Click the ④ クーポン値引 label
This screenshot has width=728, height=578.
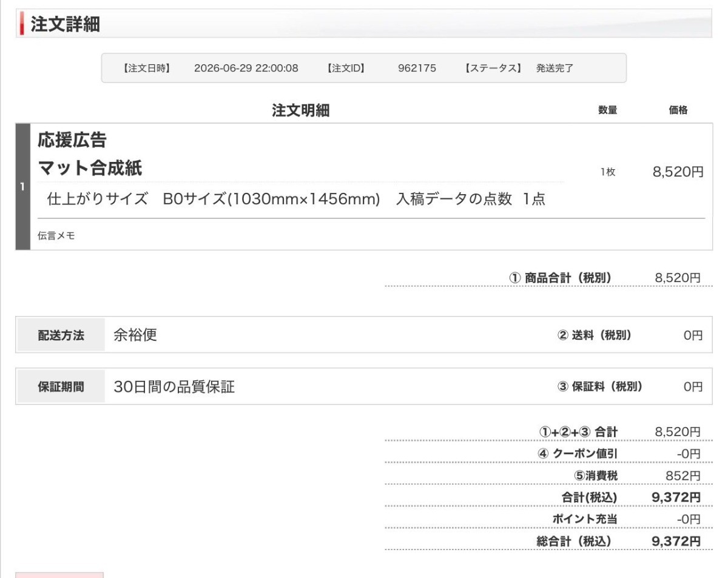click(578, 454)
